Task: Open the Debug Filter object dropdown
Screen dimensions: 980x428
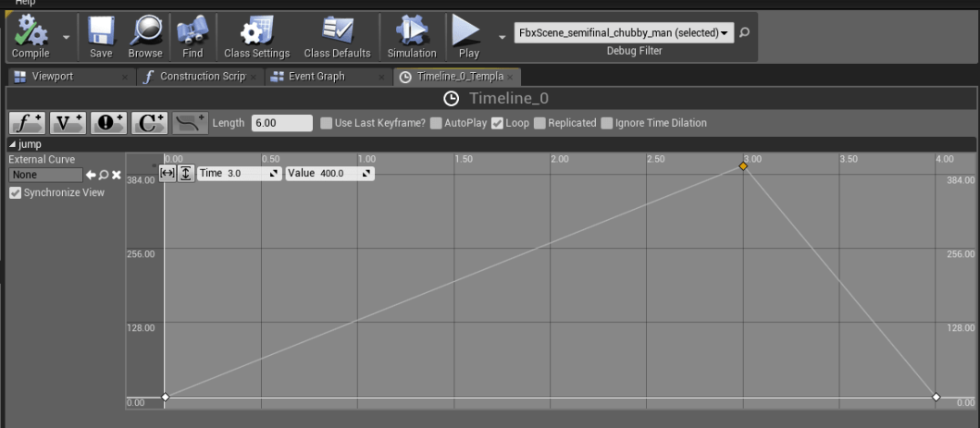Action: 624,32
